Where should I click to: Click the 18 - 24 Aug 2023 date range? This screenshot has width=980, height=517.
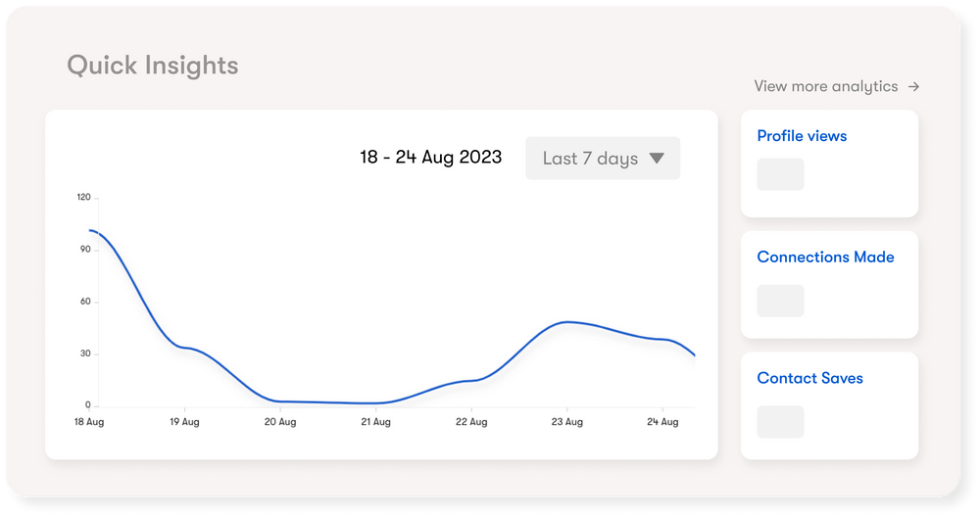click(x=430, y=158)
